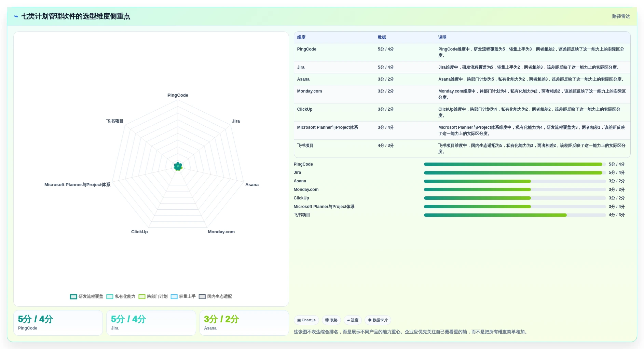Click the ClickUp progress bar
This screenshot has width=644, height=349.
click(515, 198)
